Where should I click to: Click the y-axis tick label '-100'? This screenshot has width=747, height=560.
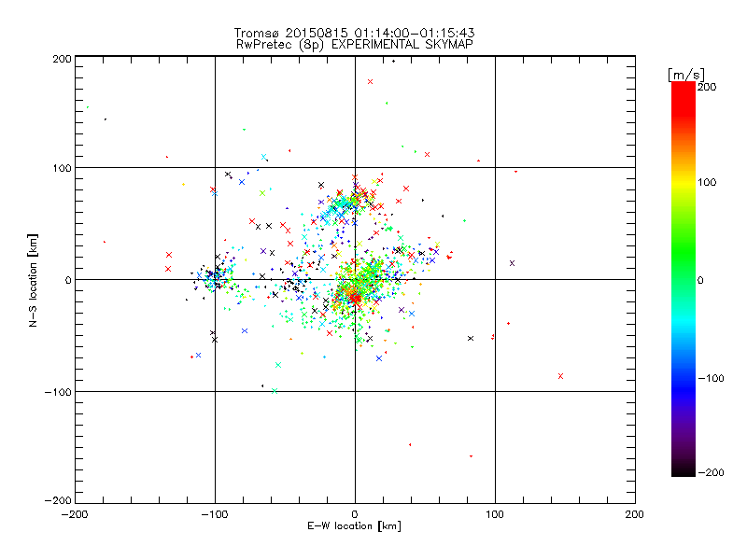58,392
